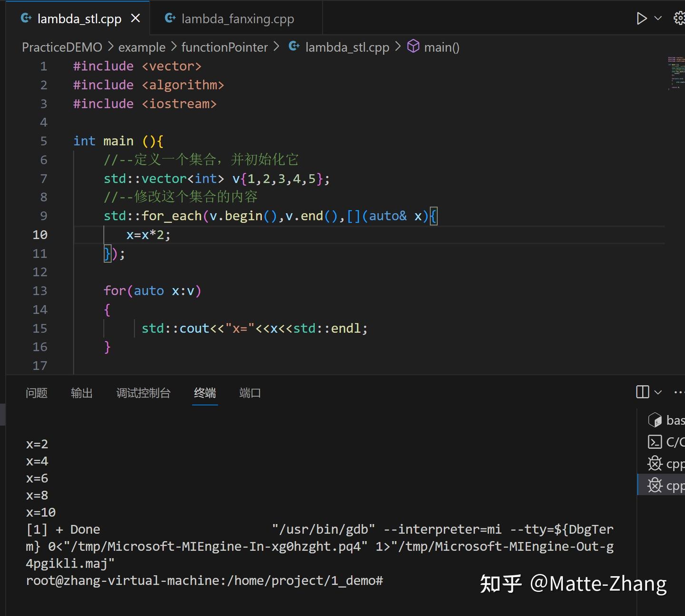Click the split terminal panel icon

point(642,392)
